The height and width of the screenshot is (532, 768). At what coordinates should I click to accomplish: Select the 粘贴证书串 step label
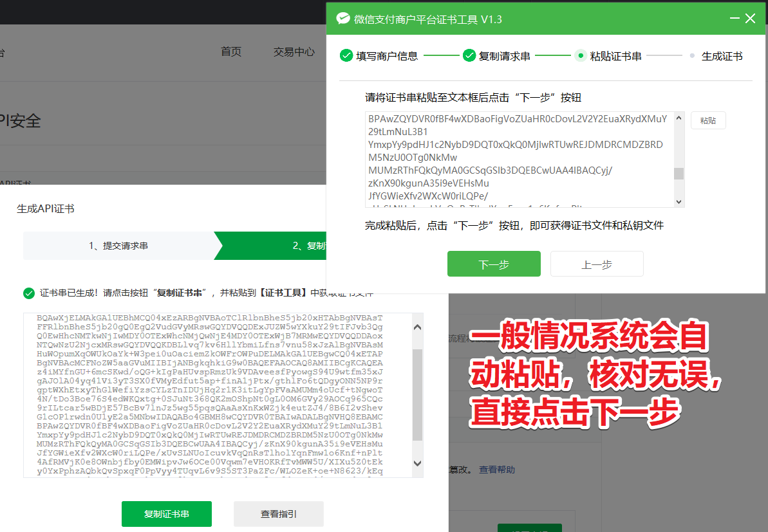(615, 56)
